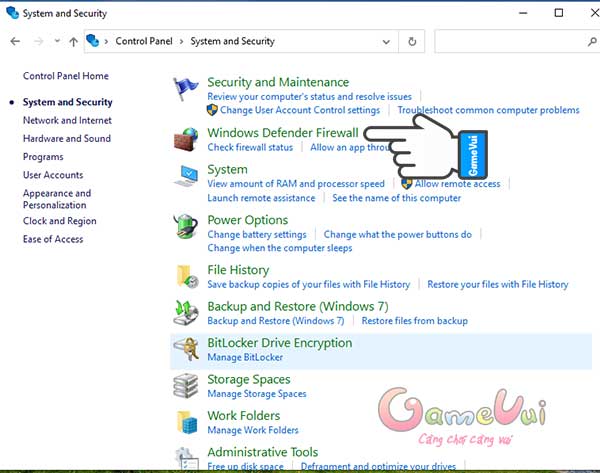Open Windows Defender Firewall heading
This screenshot has height=473, width=600.
click(x=283, y=133)
